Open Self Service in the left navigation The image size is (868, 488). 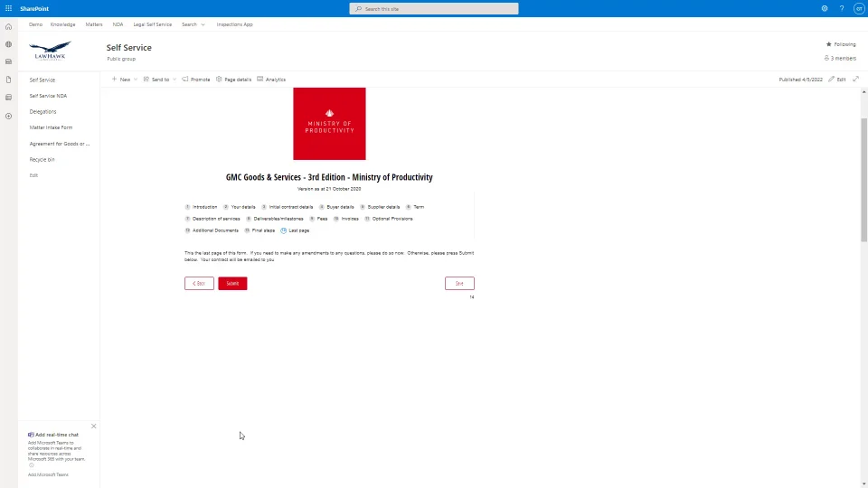tap(42, 80)
